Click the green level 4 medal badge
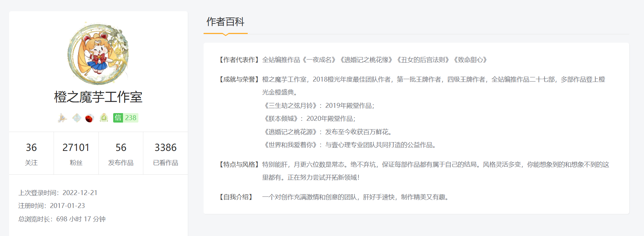The height and width of the screenshot is (236, 644). (x=104, y=118)
